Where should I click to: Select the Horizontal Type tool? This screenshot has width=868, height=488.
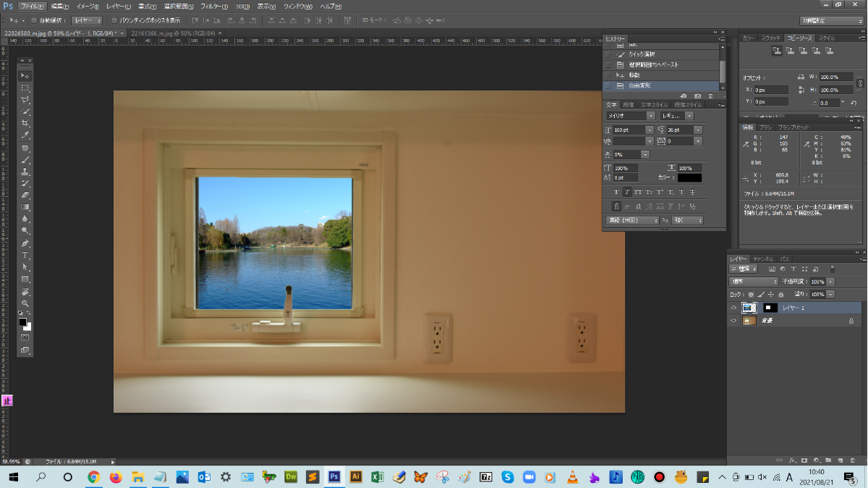coord(25,254)
